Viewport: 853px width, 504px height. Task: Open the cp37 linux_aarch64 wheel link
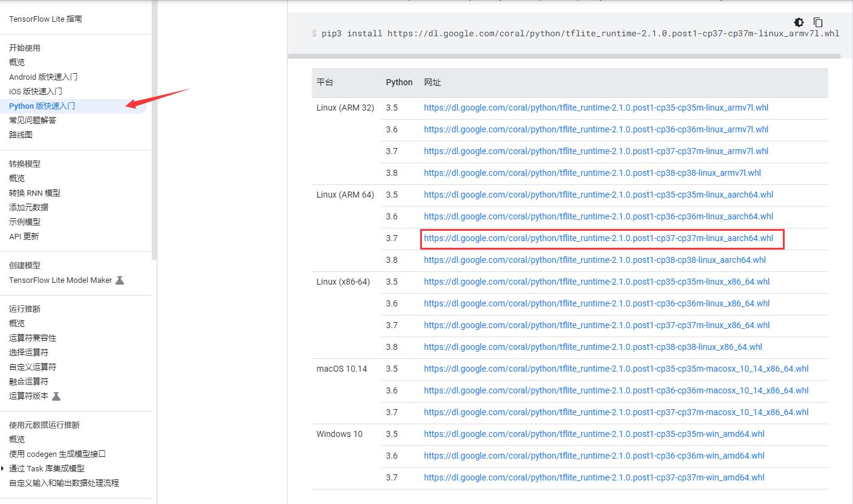pyautogui.click(x=598, y=238)
